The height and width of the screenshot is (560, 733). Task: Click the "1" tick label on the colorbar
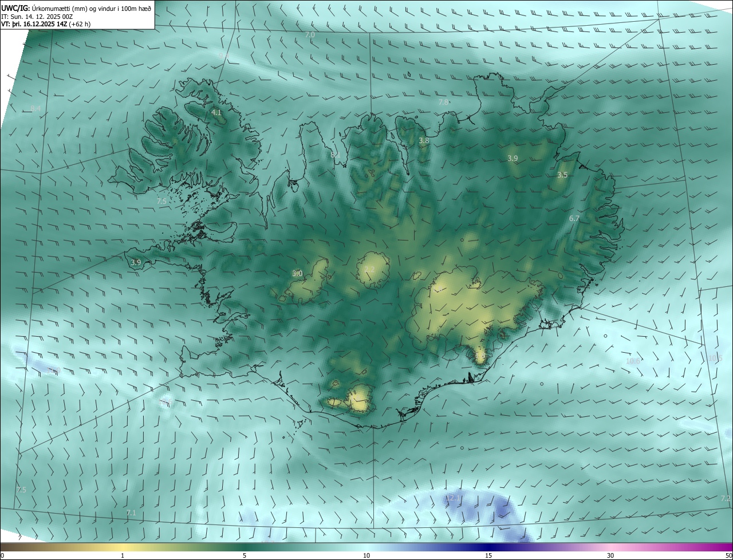coord(123,555)
